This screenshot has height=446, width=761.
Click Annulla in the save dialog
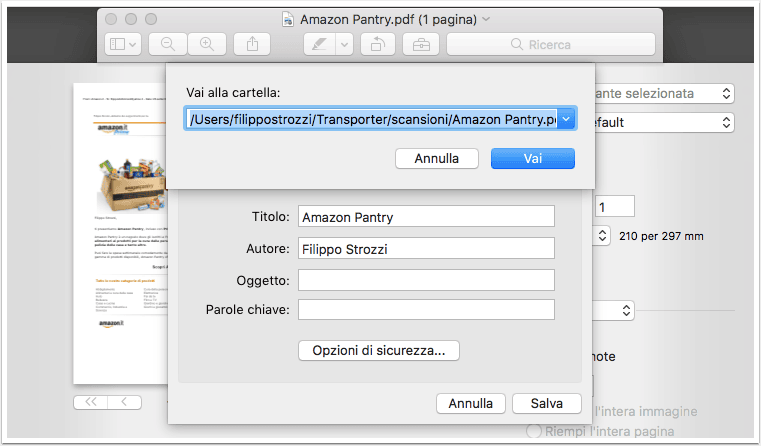(471, 403)
